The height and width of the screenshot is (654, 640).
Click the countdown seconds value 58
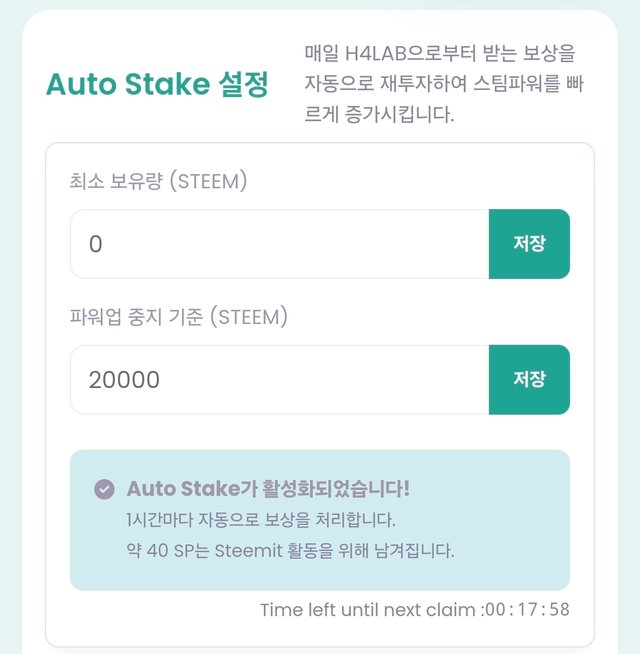click(x=558, y=609)
